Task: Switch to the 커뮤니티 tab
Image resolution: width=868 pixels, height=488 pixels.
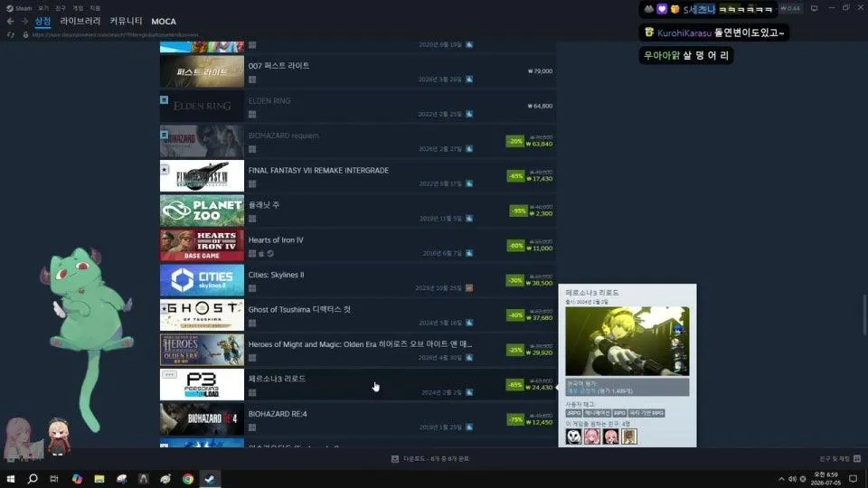Action: (x=126, y=21)
